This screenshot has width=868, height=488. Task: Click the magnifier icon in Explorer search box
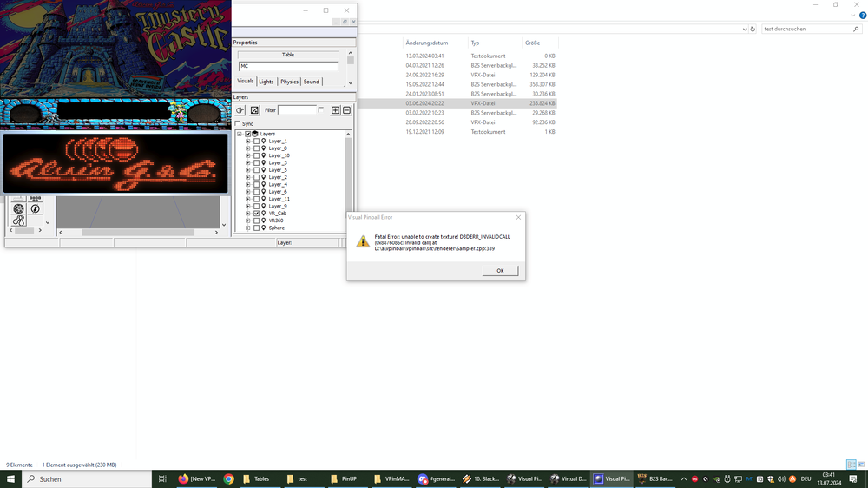856,29
